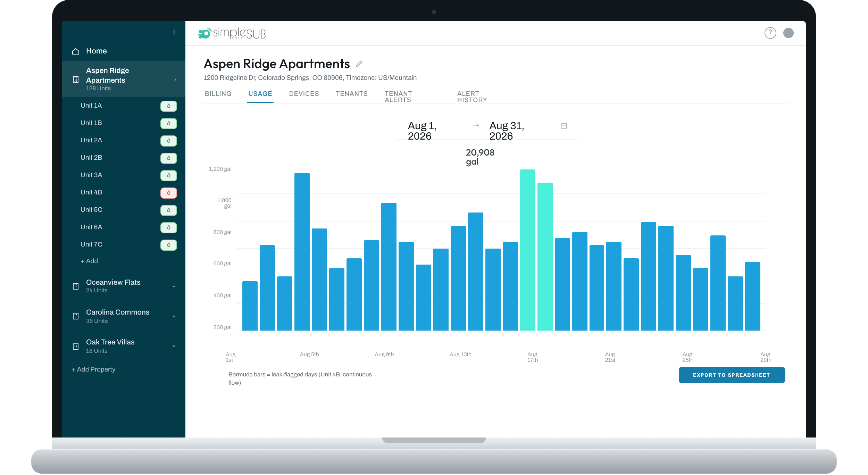This screenshot has width=868, height=475.
Task: Click the property address line text
Action: point(310,78)
